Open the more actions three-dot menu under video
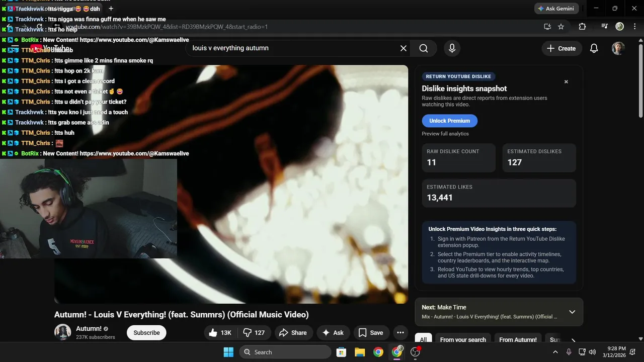Image resolution: width=644 pixels, height=362 pixels. pos(400,333)
